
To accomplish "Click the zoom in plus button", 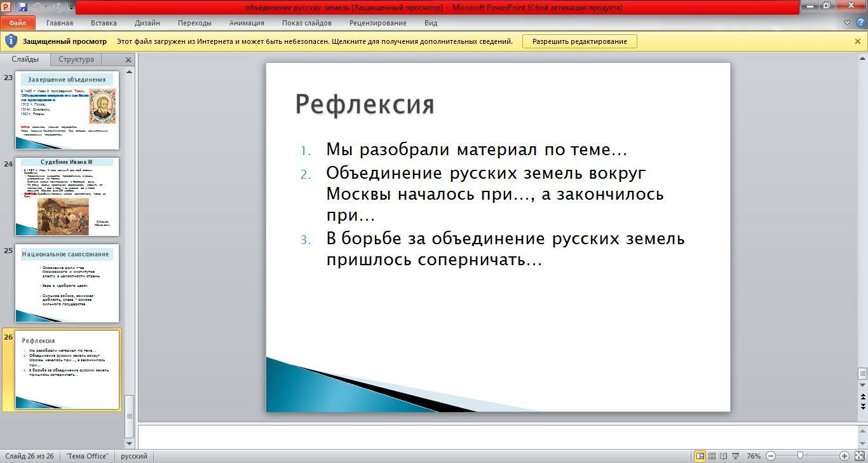I will tap(844, 456).
